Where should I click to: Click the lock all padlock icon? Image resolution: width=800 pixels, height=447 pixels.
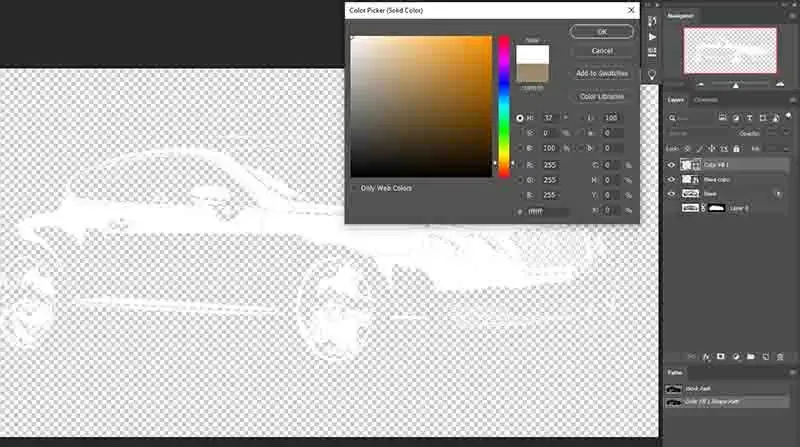click(736, 149)
